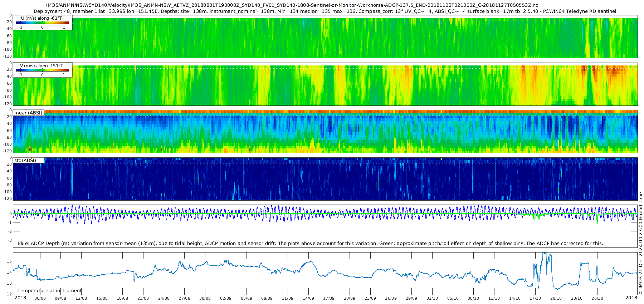Select the 02/10 date on time axis

(432, 298)
